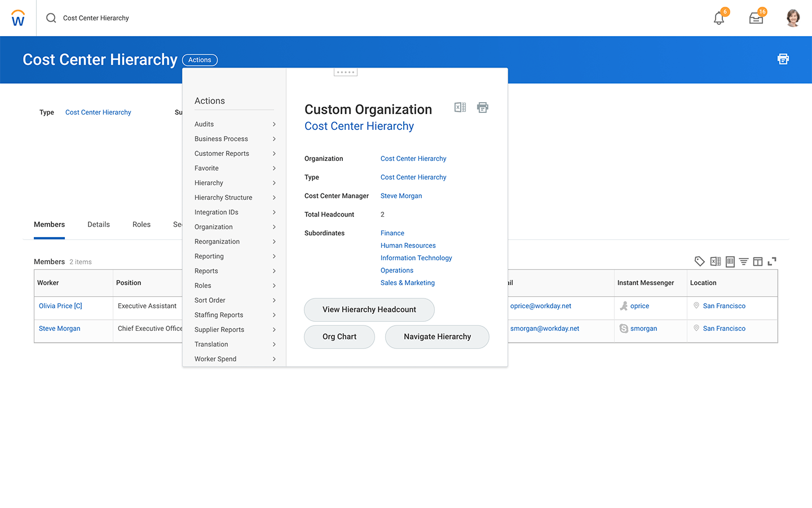Select Staffing Reports in Actions menu

click(x=219, y=315)
